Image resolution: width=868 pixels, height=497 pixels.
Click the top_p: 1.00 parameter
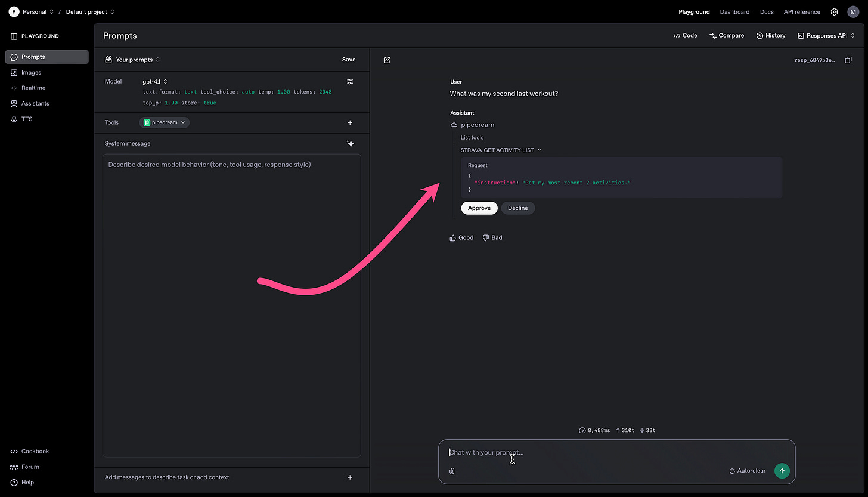tap(160, 103)
